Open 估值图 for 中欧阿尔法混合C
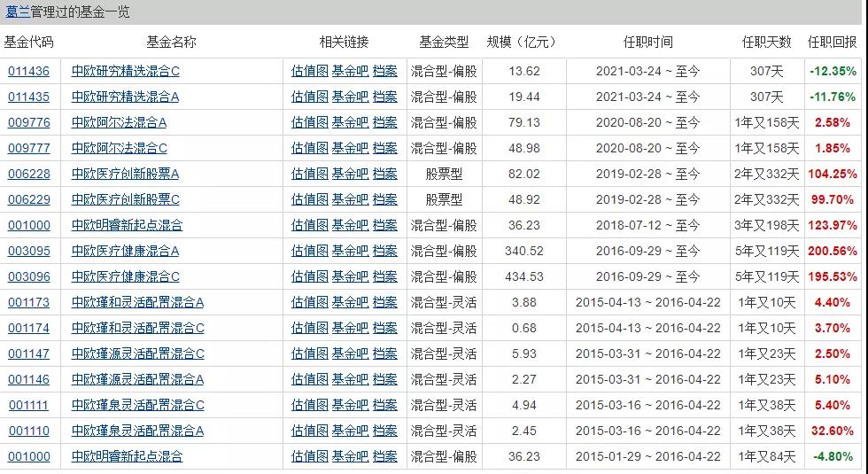Viewport: 868px width, 474px height. click(310, 149)
